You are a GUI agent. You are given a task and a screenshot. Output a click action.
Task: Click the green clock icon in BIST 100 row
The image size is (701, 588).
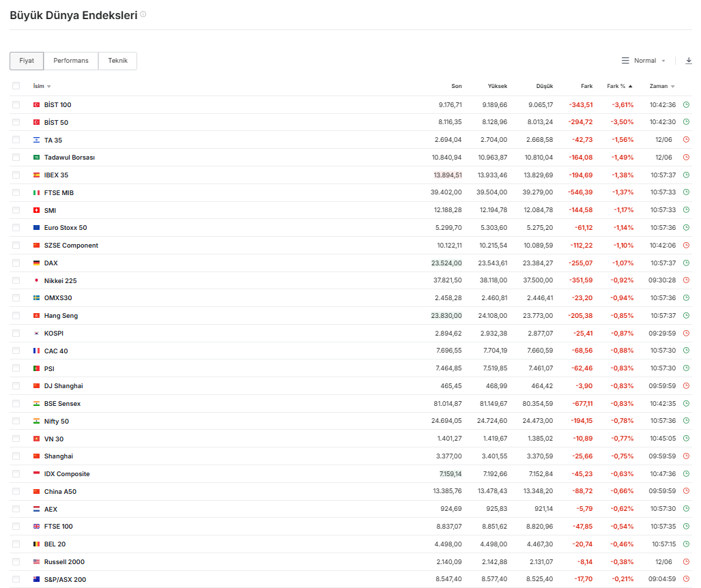pos(686,104)
